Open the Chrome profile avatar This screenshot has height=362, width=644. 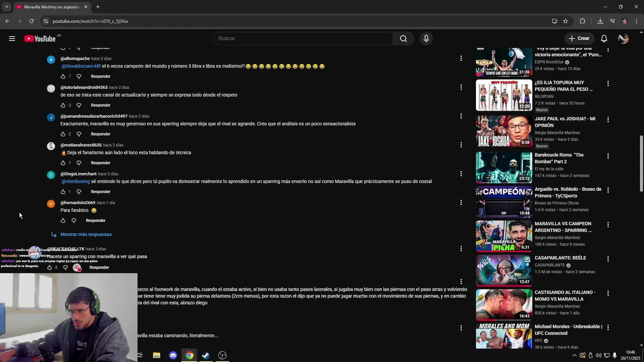coord(624,21)
